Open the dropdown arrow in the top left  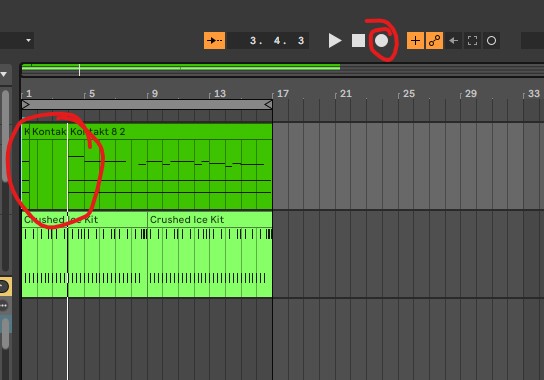click(28, 40)
